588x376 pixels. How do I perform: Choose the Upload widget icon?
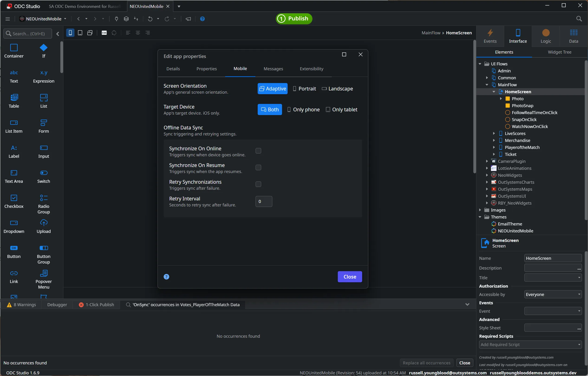pos(43,223)
